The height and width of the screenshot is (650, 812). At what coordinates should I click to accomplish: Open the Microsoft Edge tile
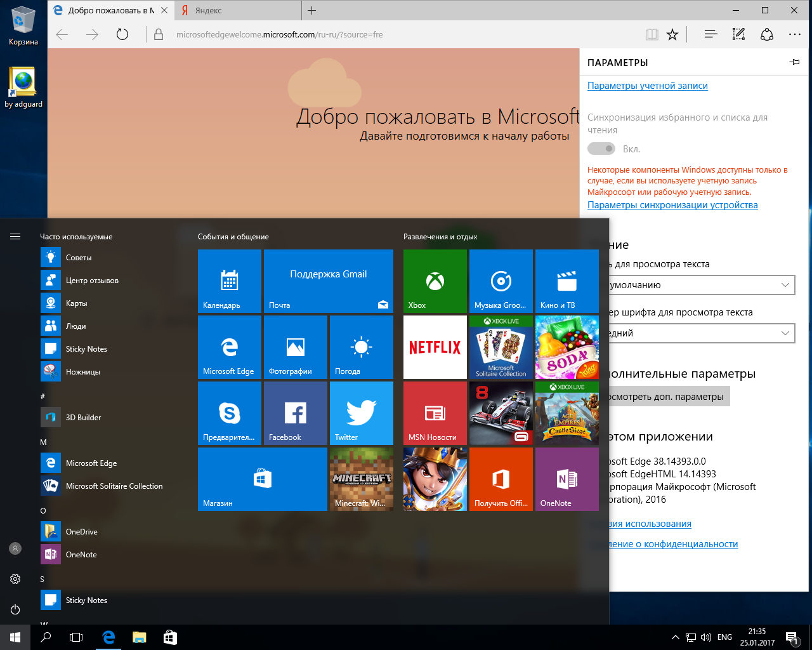pyautogui.click(x=230, y=347)
